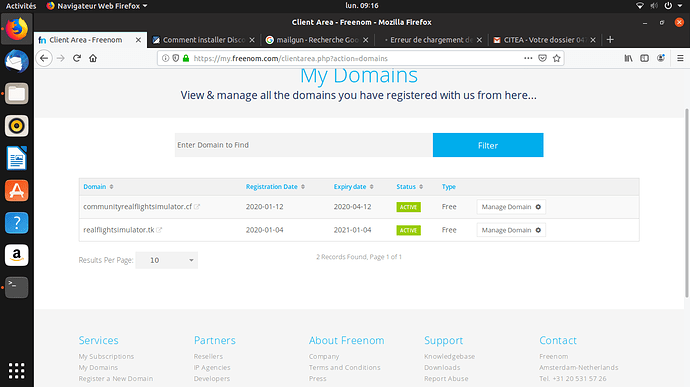Image resolution: width=690 pixels, height=387 pixels.
Task: Sort table by Status column
Action: (409, 187)
